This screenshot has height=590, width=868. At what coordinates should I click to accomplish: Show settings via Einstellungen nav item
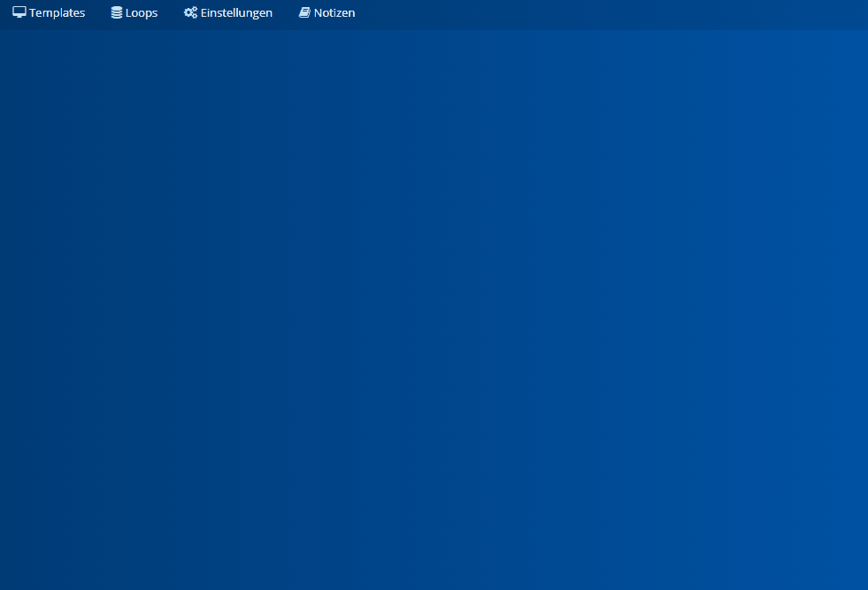coord(228,13)
